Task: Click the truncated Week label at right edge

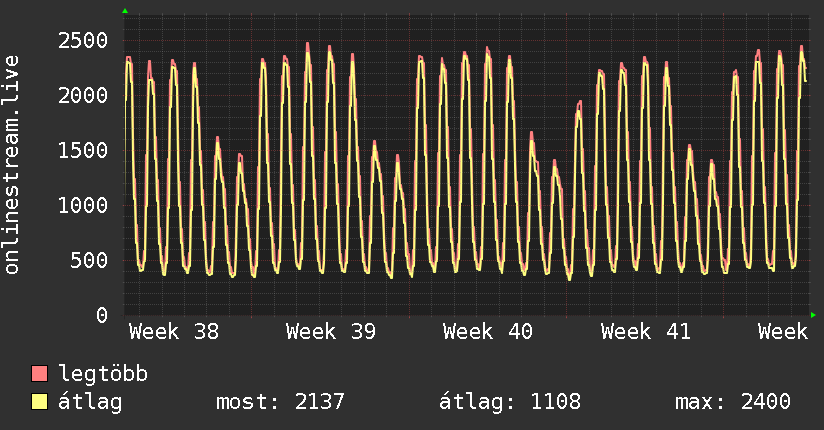Action: pos(783,332)
